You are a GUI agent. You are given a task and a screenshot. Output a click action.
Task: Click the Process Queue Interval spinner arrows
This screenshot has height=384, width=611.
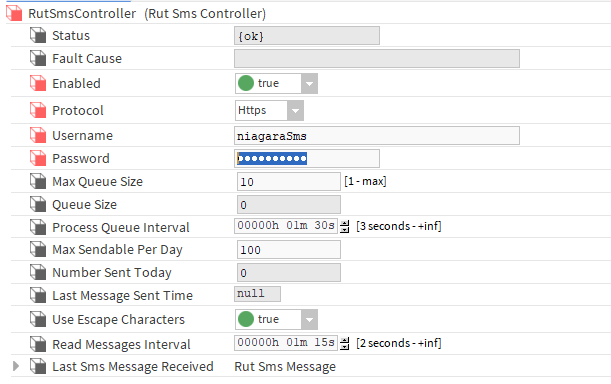click(344, 226)
